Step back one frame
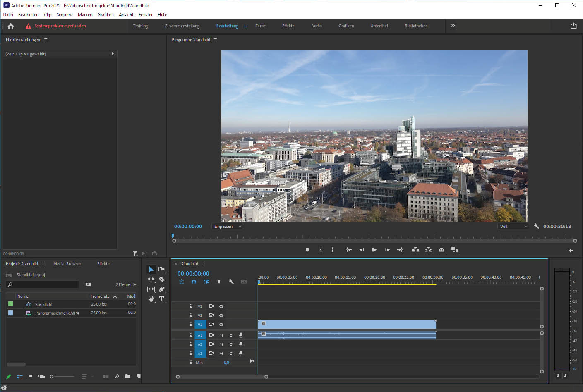The width and height of the screenshot is (583, 392). pyautogui.click(x=362, y=250)
